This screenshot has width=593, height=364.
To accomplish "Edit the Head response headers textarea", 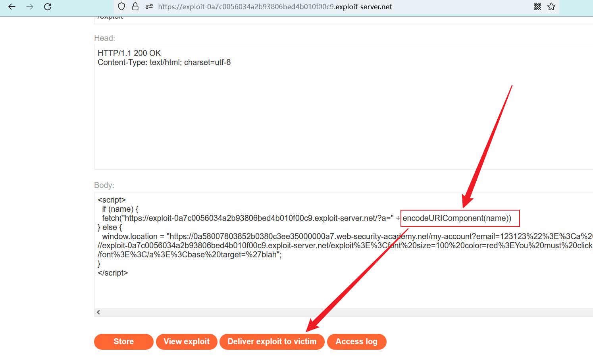I will pos(343,107).
